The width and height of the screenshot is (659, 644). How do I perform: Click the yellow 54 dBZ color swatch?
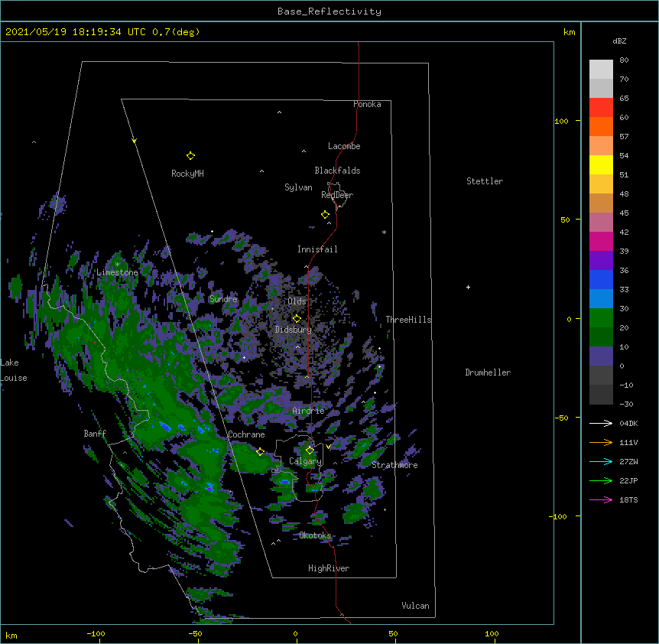601,164
